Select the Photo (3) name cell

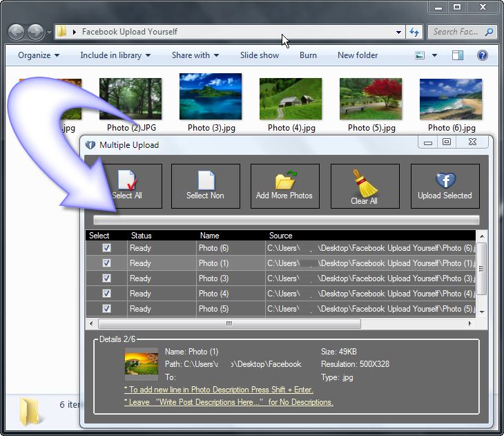(231, 278)
